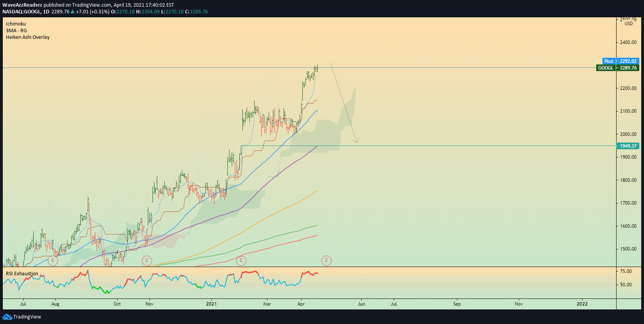Click the 2021 time axis label
This screenshot has width=644, height=324.
211,304
